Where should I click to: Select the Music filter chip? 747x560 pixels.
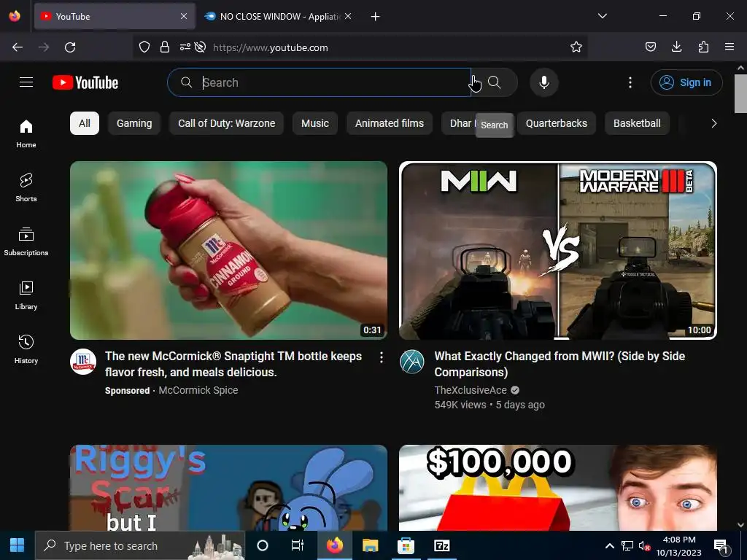coord(315,123)
